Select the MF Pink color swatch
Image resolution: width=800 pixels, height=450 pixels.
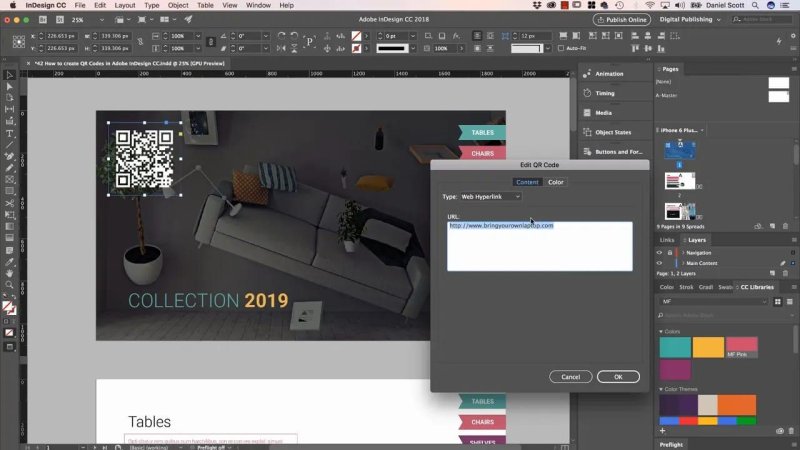point(741,347)
